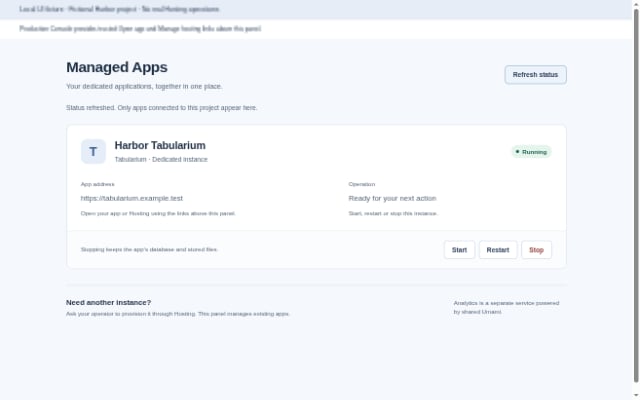Start the Harbor Tabularium instance

[x=459, y=250]
